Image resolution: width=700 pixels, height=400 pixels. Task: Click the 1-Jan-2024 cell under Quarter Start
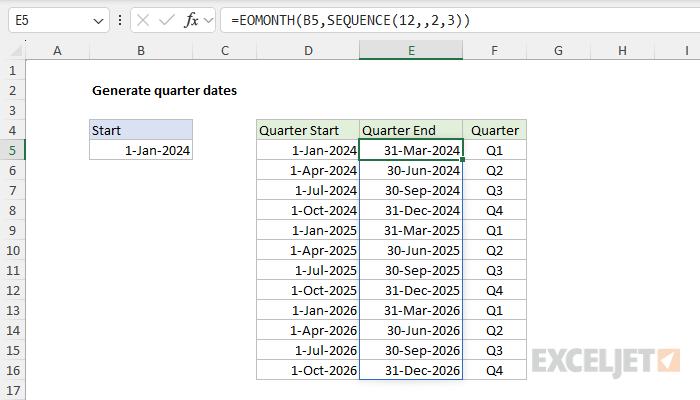click(308, 150)
